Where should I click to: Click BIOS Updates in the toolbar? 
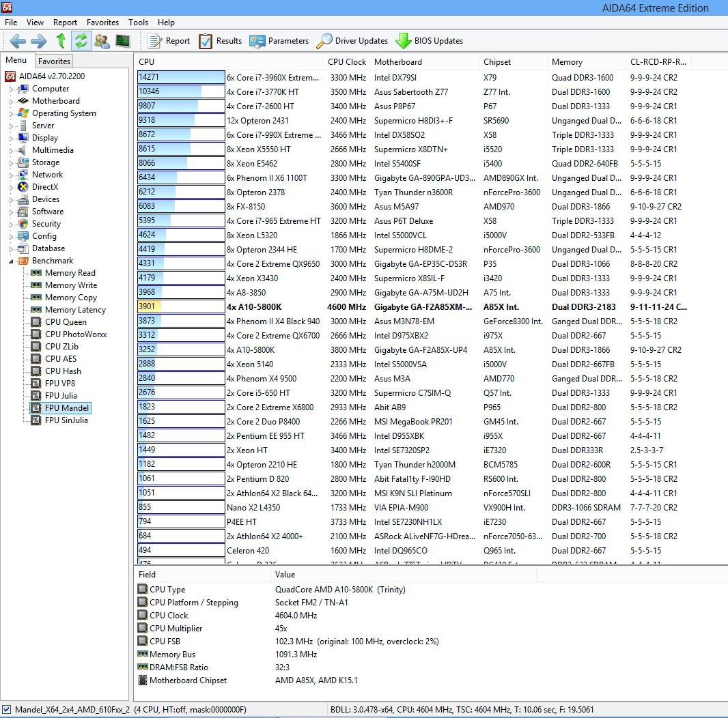tap(429, 41)
